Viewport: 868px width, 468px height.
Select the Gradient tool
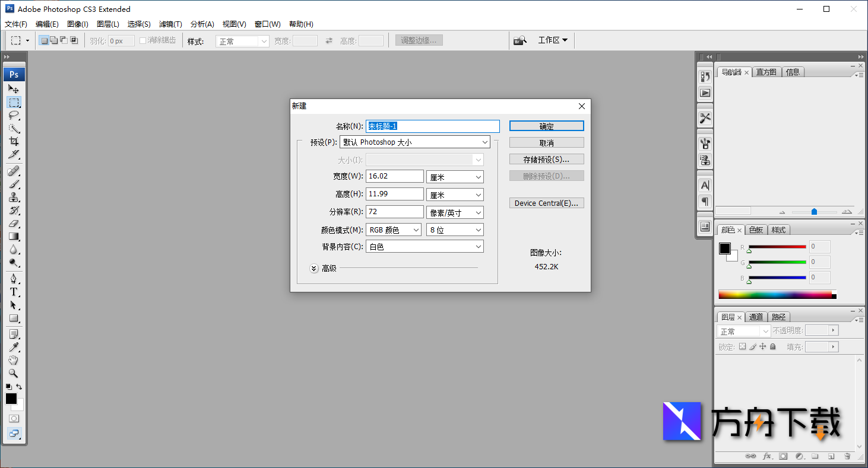coord(14,236)
